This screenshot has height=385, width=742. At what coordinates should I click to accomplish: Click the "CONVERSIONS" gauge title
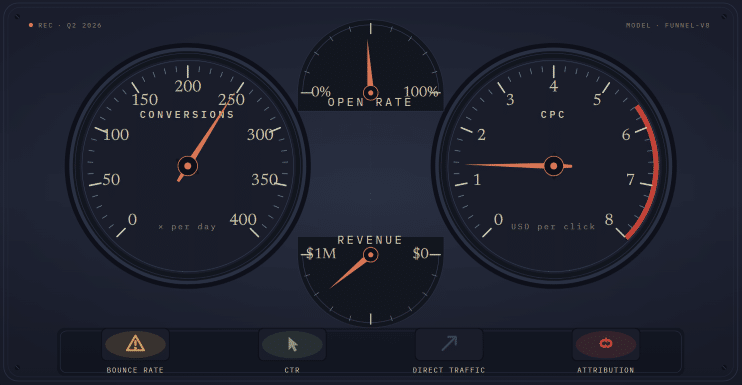pyautogui.click(x=187, y=114)
